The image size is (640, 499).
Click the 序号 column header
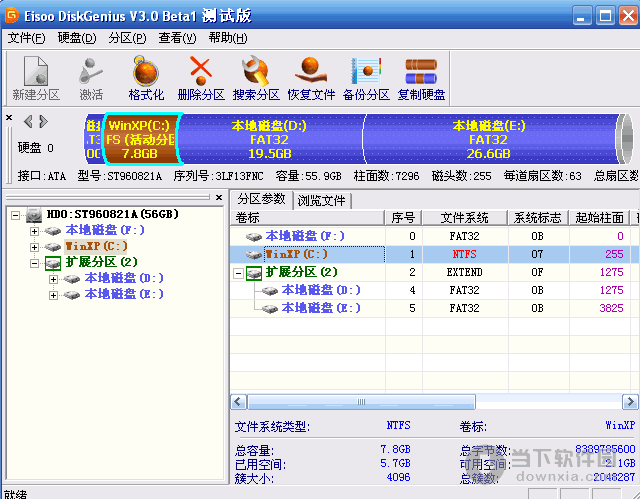(x=404, y=218)
